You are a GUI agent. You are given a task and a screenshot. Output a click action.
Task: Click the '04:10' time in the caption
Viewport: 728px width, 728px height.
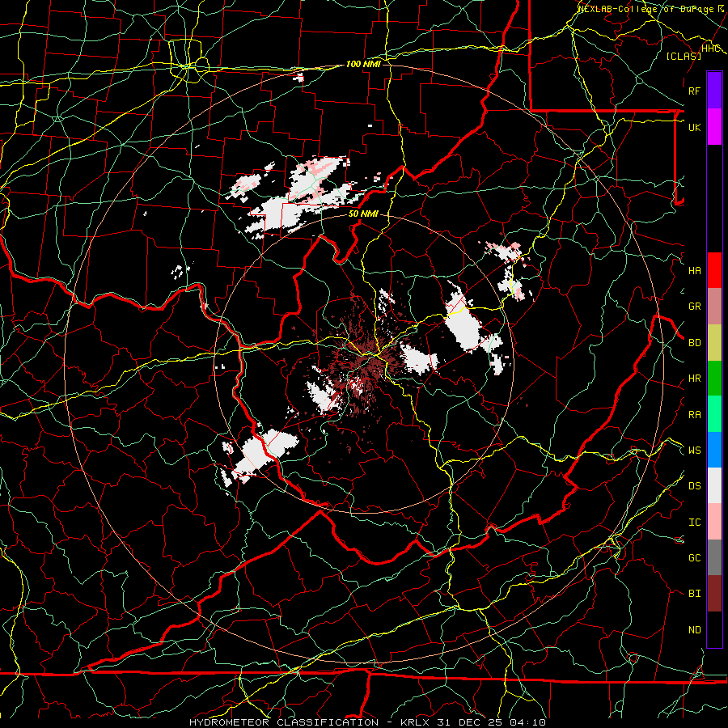pos(527,722)
